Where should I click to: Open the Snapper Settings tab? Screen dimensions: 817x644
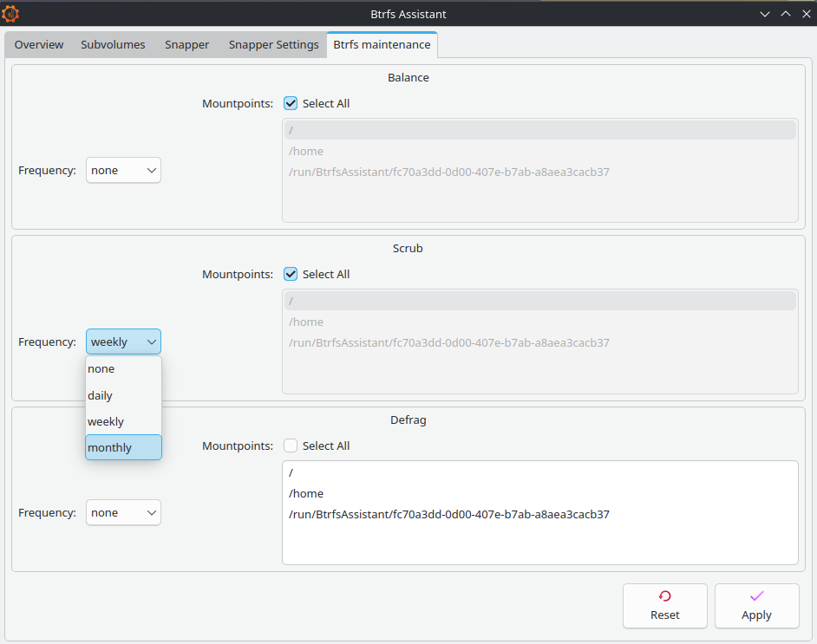tap(273, 45)
